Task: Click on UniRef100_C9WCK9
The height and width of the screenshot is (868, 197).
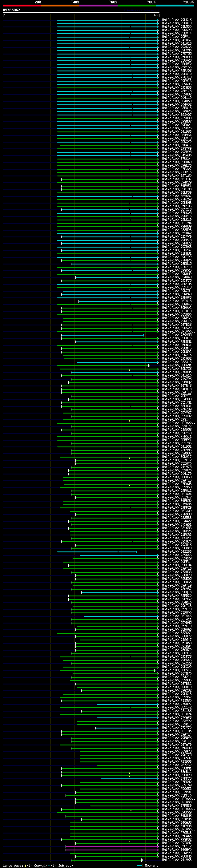Action: tap(176, 812)
